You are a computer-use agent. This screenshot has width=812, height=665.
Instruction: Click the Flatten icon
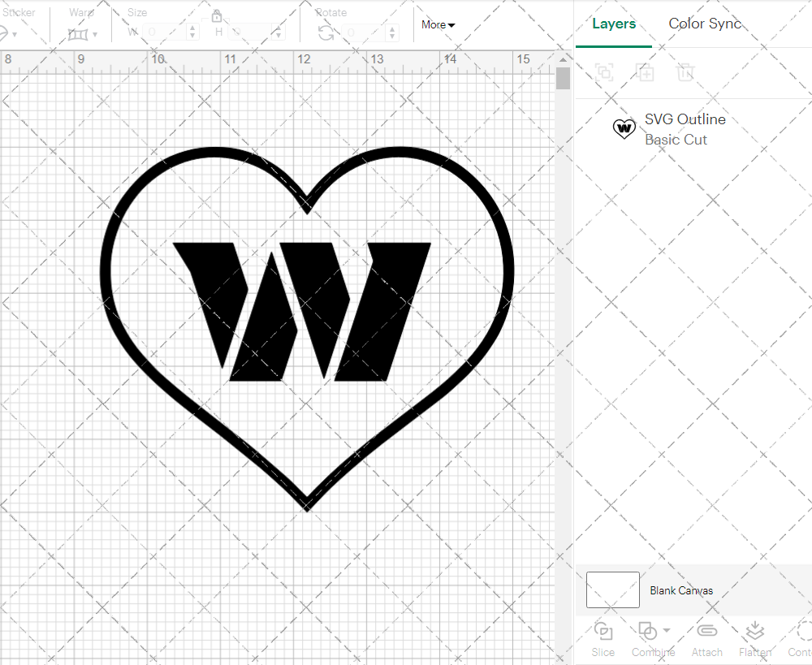(x=754, y=632)
